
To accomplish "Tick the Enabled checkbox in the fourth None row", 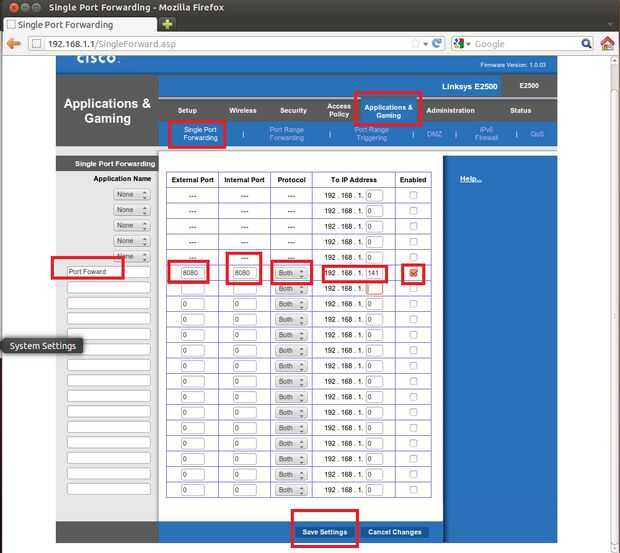I will pyautogui.click(x=413, y=242).
